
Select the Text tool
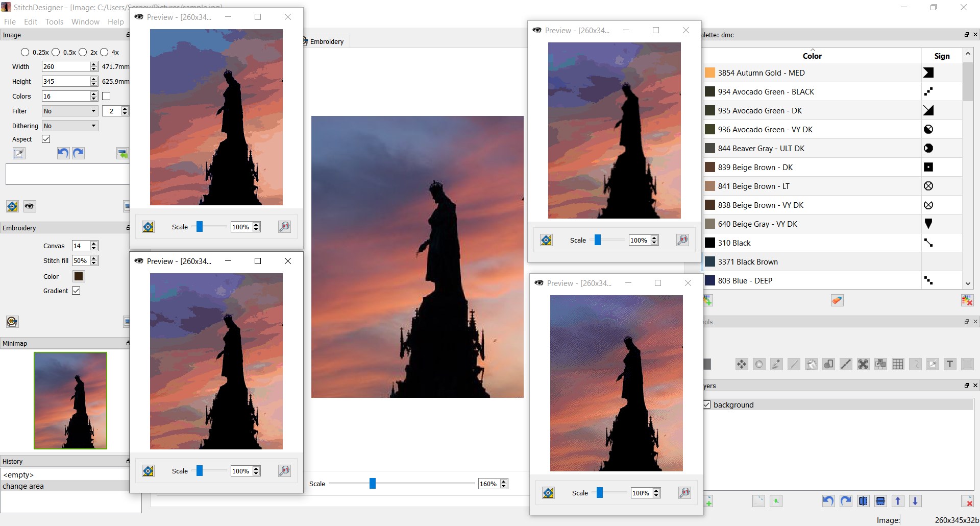tap(950, 365)
